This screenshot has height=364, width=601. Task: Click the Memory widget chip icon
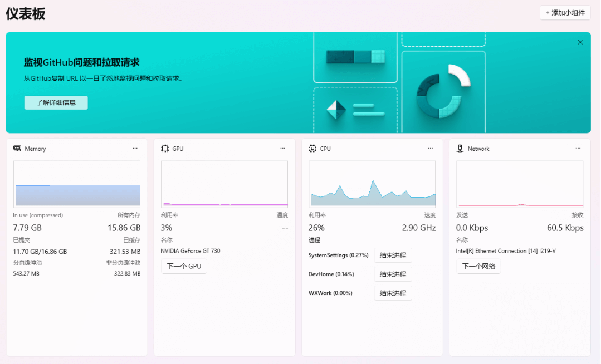[x=17, y=149]
